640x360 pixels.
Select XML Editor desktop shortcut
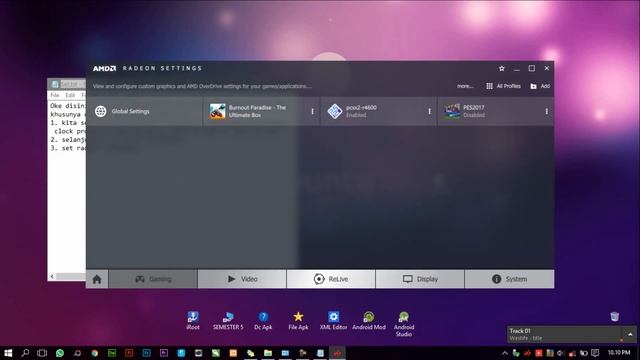(333, 320)
